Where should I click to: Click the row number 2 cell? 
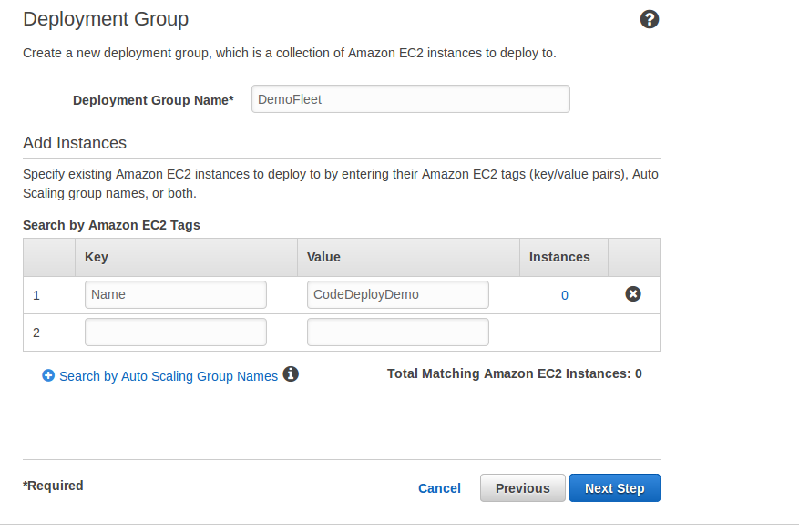(49, 332)
